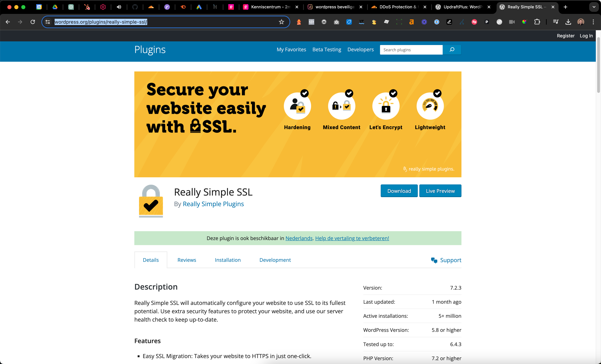This screenshot has height=364, width=601.
Task: Click the 1Password extension icon
Action: pyautogui.click(x=437, y=22)
